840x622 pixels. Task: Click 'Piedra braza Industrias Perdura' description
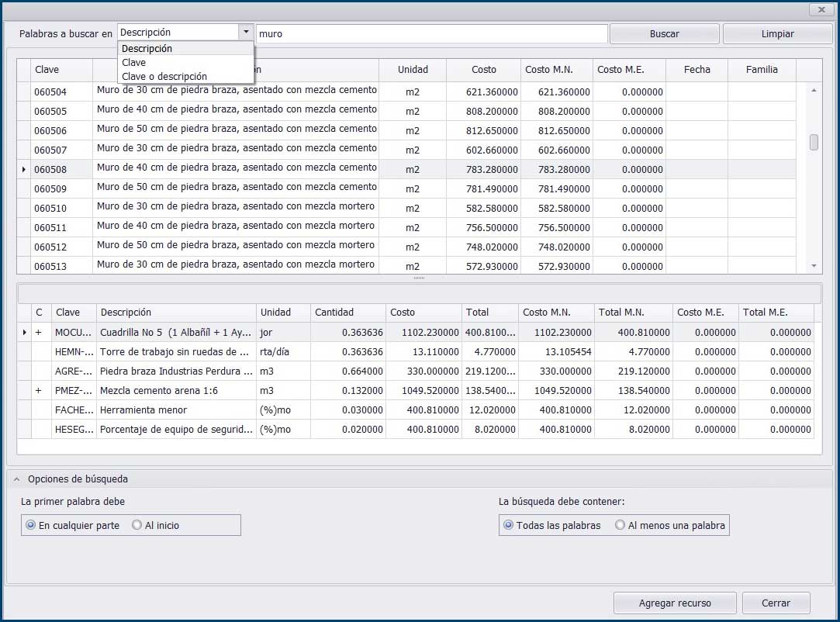point(176,371)
